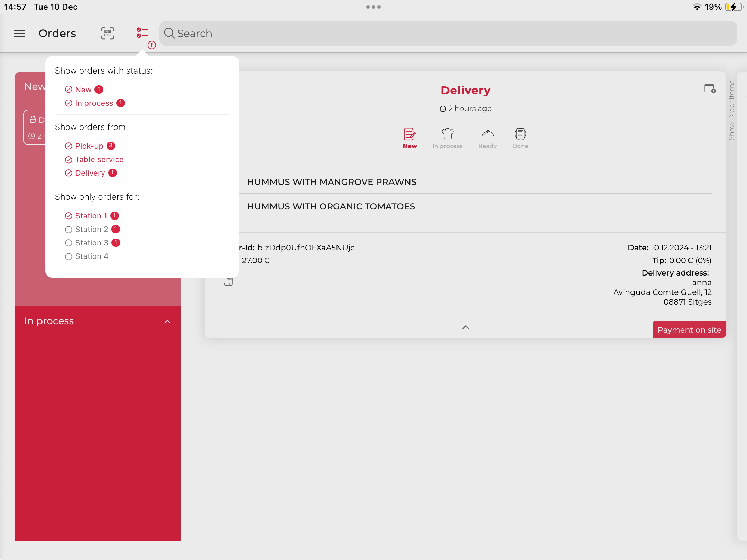
Task: Expand the Show Order Items side panel
Action: point(731,111)
